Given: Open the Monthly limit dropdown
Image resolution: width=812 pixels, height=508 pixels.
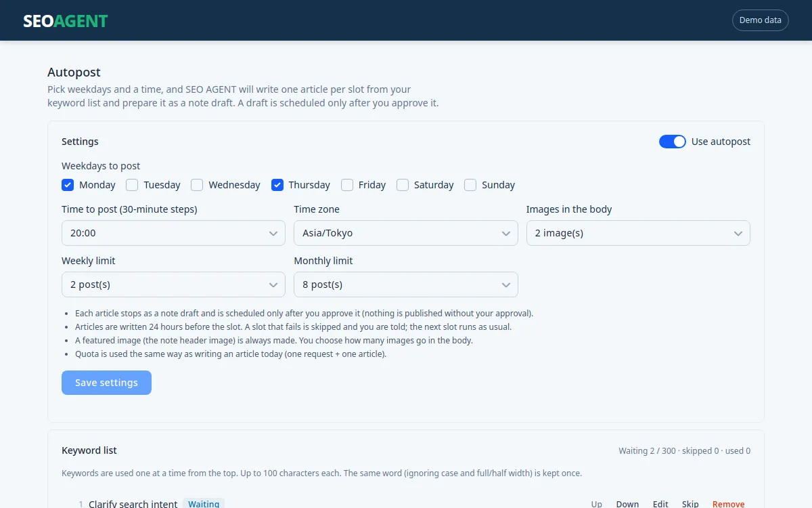Looking at the screenshot, I should 406,284.
